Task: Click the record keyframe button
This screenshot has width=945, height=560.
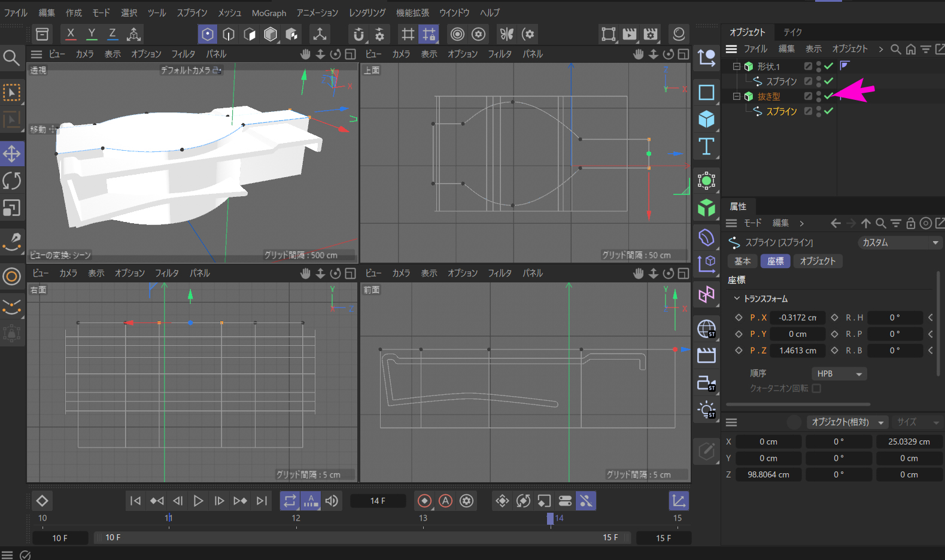Action: click(x=424, y=501)
